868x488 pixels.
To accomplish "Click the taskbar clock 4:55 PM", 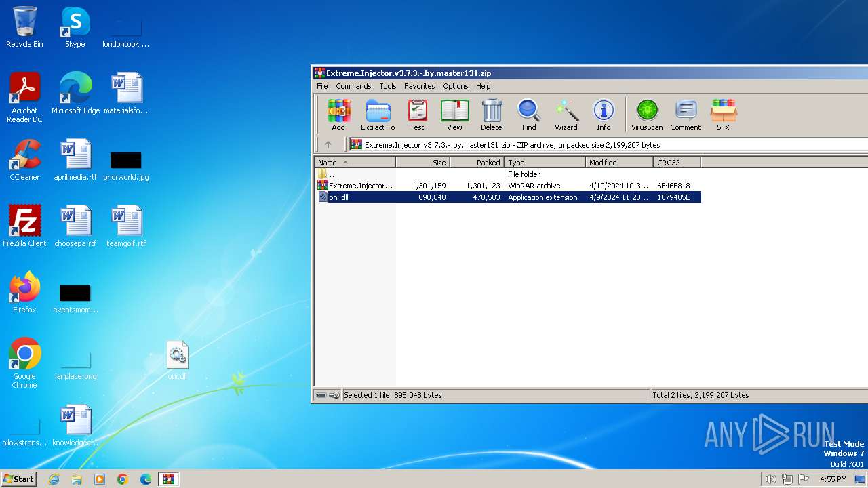I will (833, 479).
